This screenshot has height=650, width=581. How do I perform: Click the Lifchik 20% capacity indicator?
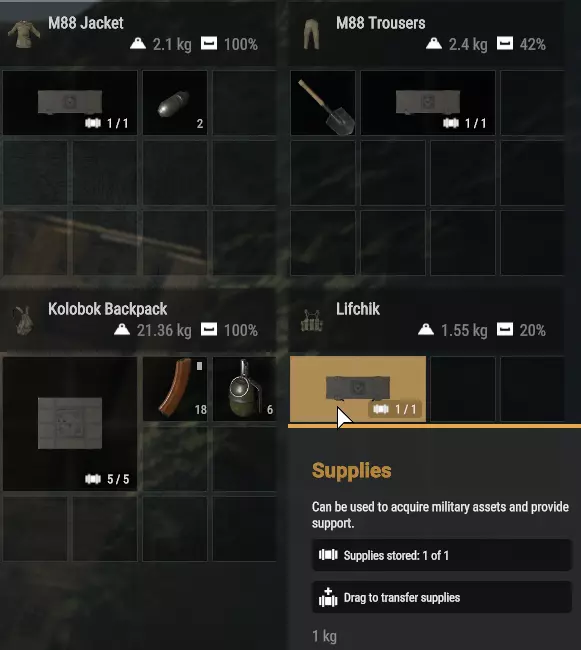[x=521, y=330]
